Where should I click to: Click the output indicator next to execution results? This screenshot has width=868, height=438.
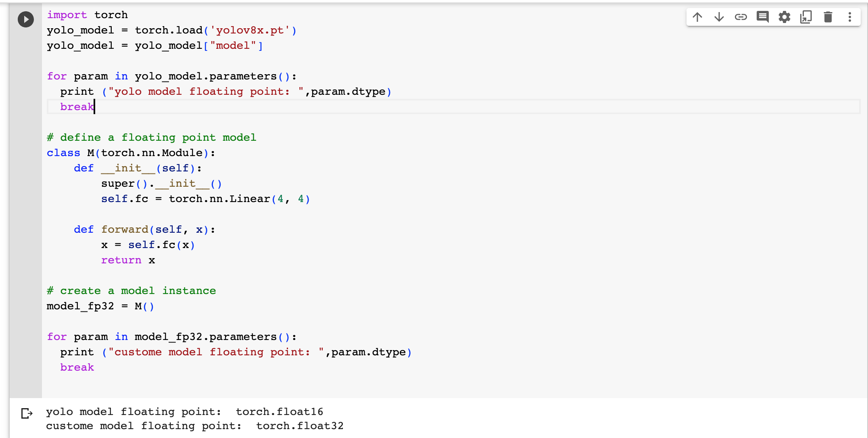[27, 413]
